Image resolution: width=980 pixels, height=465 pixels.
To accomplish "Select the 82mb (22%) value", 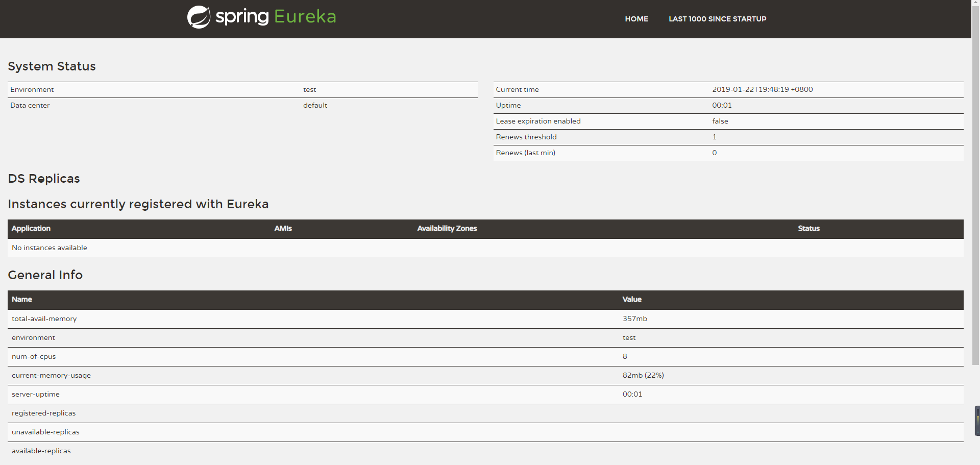I will 643,375.
